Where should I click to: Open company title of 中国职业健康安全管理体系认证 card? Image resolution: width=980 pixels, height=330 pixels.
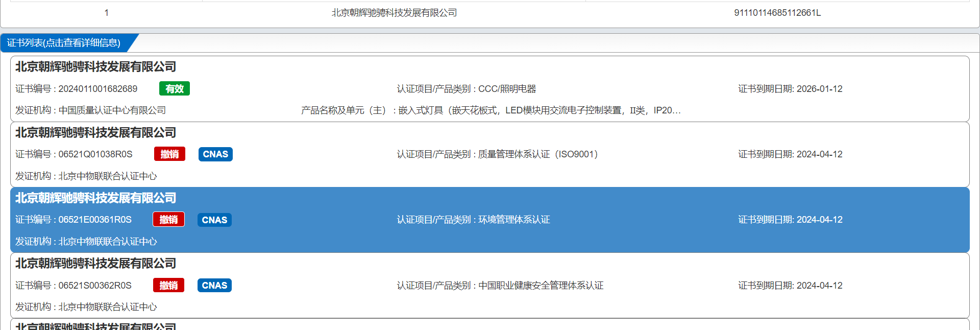click(96, 264)
